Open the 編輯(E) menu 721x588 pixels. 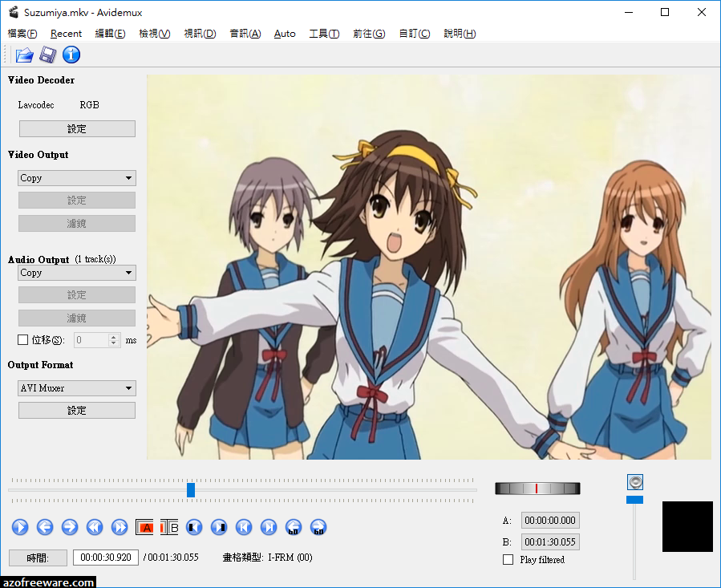[111, 34]
